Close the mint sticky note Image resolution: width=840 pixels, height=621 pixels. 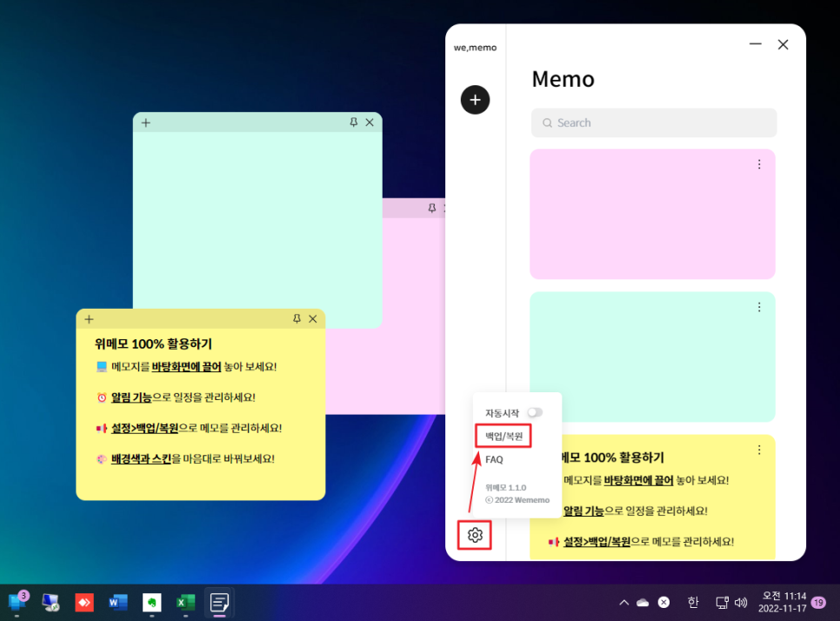click(370, 122)
